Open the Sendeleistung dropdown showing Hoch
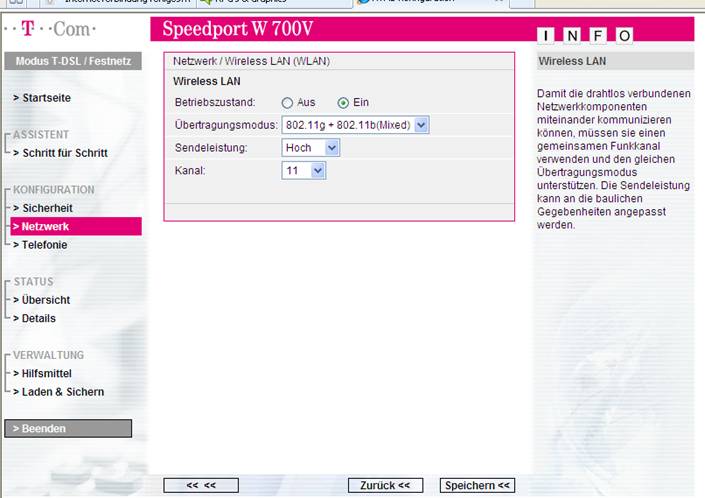The width and height of the screenshot is (705, 498). coord(311,148)
